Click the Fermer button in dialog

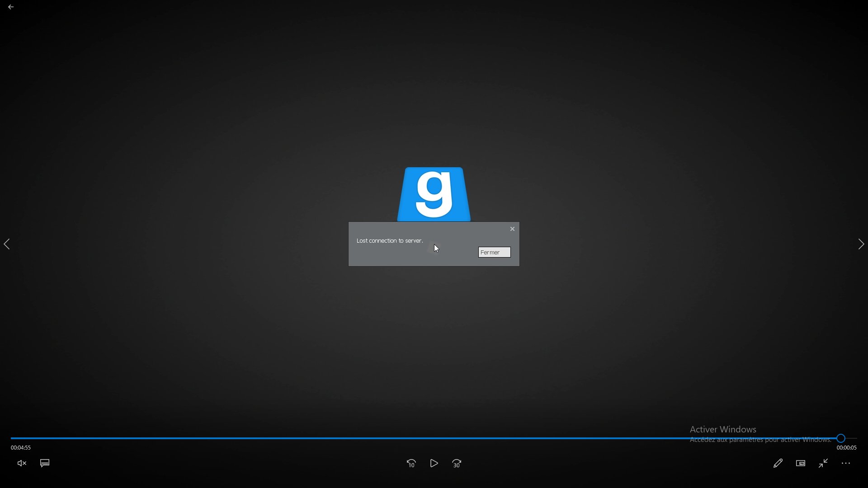(495, 253)
